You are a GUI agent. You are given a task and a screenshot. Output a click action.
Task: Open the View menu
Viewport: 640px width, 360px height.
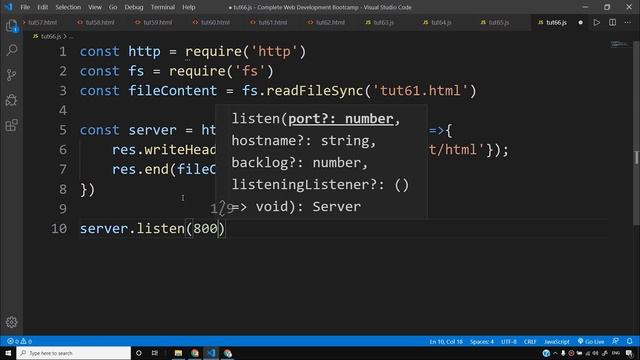pyautogui.click(x=95, y=7)
